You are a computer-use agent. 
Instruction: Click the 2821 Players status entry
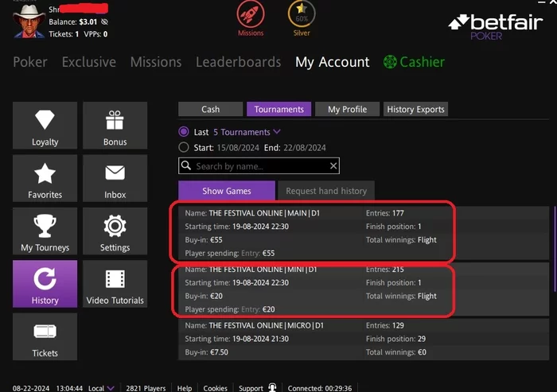pyautogui.click(x=146, y=388)
